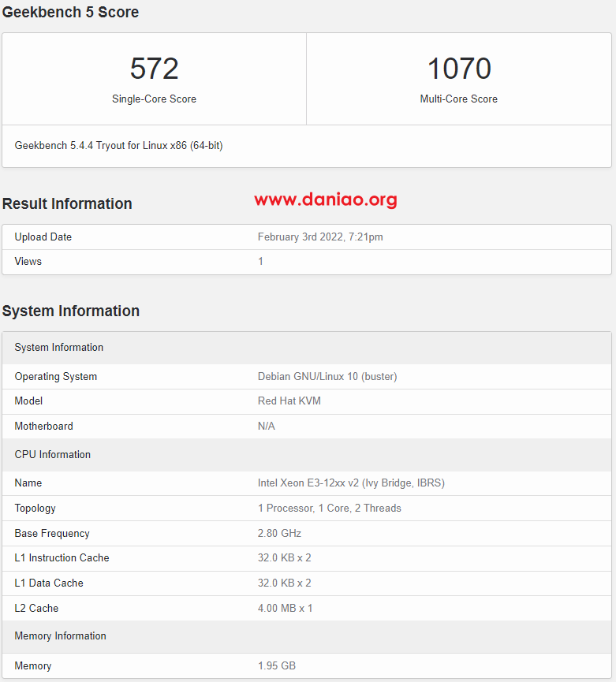Select the '4.00 MB x 1' value
The height and width of the screenshot is (682, 616).
[285, 609]
